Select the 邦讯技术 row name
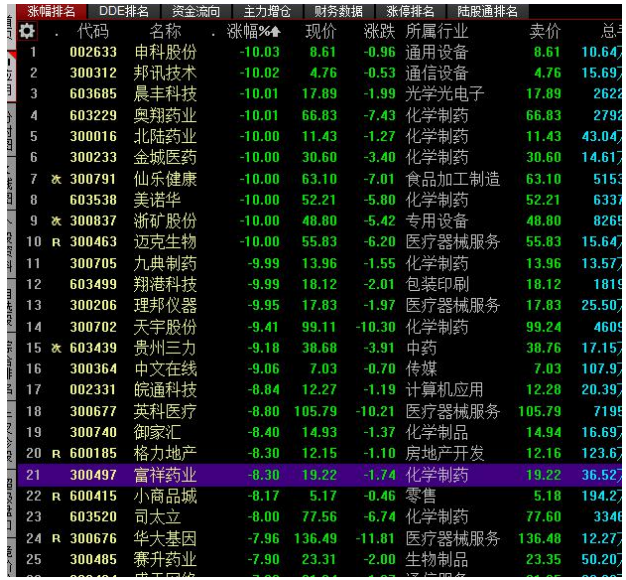This screenshot has height=580, width=626. (x=165, y=73)
